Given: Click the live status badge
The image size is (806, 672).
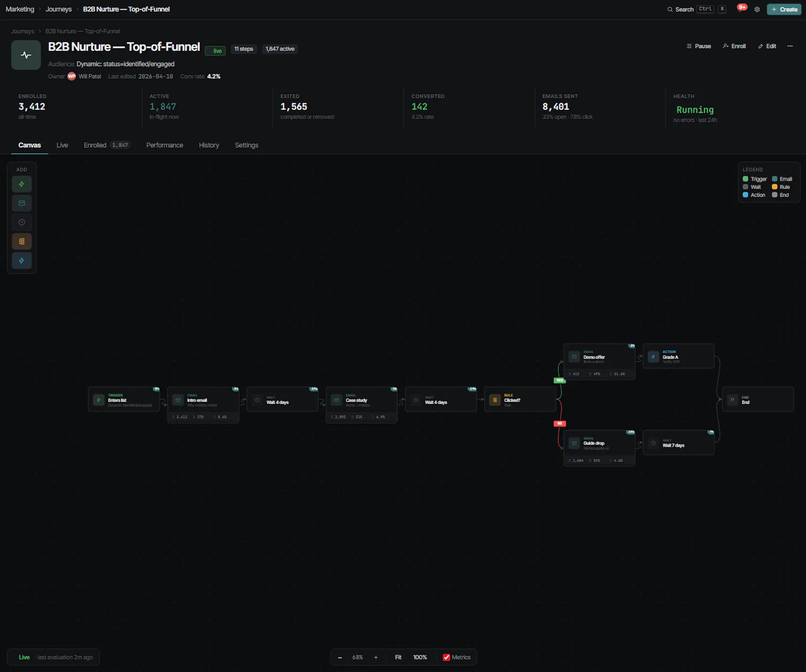Looking at the screenshot, I should tap(215, 51).
